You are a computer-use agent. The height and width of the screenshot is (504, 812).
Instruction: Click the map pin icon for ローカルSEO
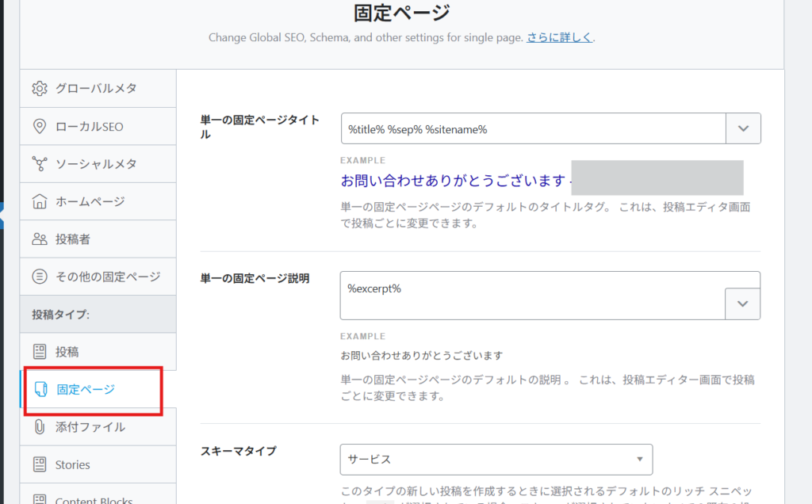click(40, 126)
